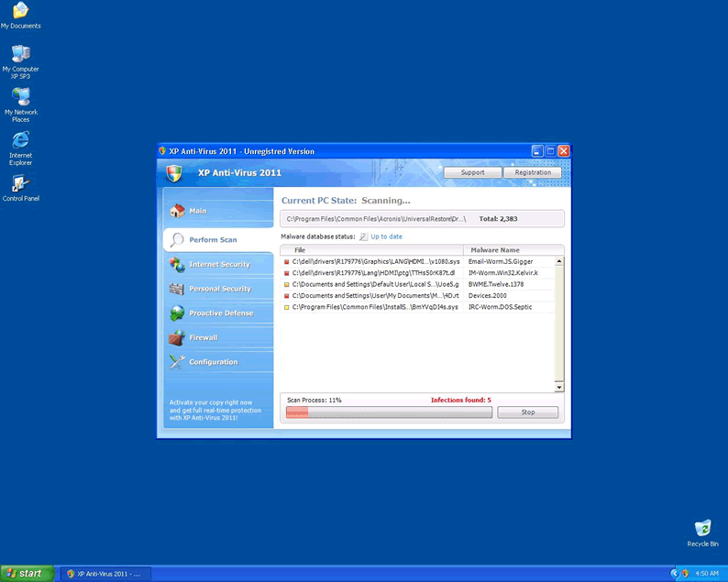Click the Up to date status link
The image size is (728, 582).
click(x=386, y=236)
